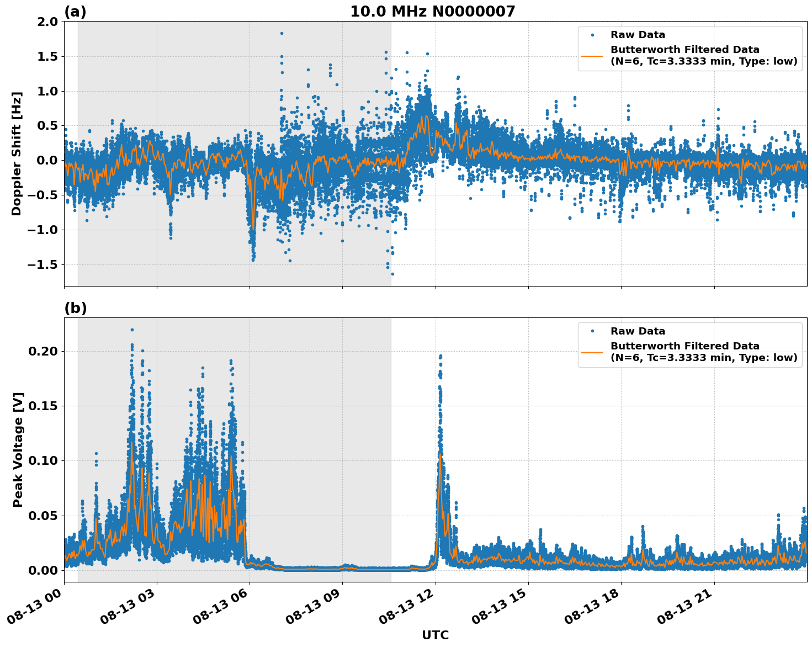The width and height of the screenshot is (812, 647).
Task: Click the highest Doppler outlier near 1.8 Hz
Action: (x=280, y=33)
